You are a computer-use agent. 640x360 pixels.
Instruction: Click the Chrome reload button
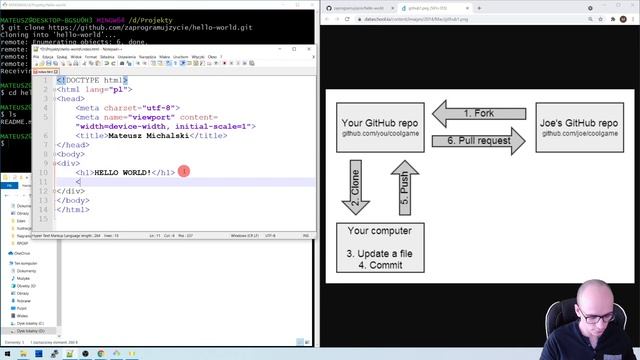(347, 19)
